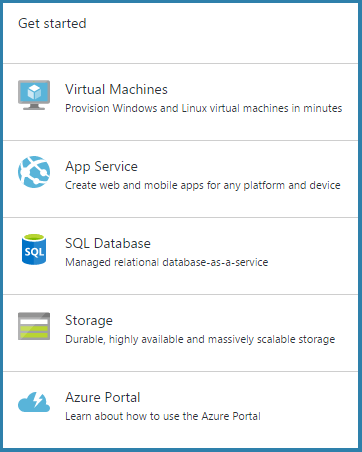Select 'Create web and mobile apps' description
Image resolution: width=362 pixels, height=452 pixels.
click(x=203, y=185)
